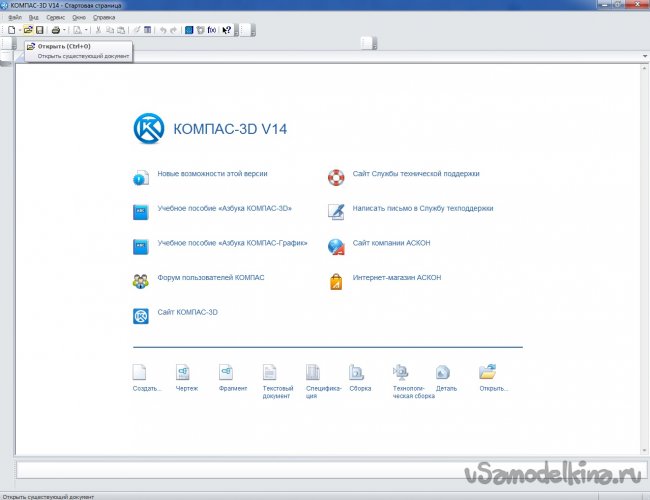Expand the dropdown arrow beside Print icon
Viewport: 650px width, 500px height.
coord(65,31)
